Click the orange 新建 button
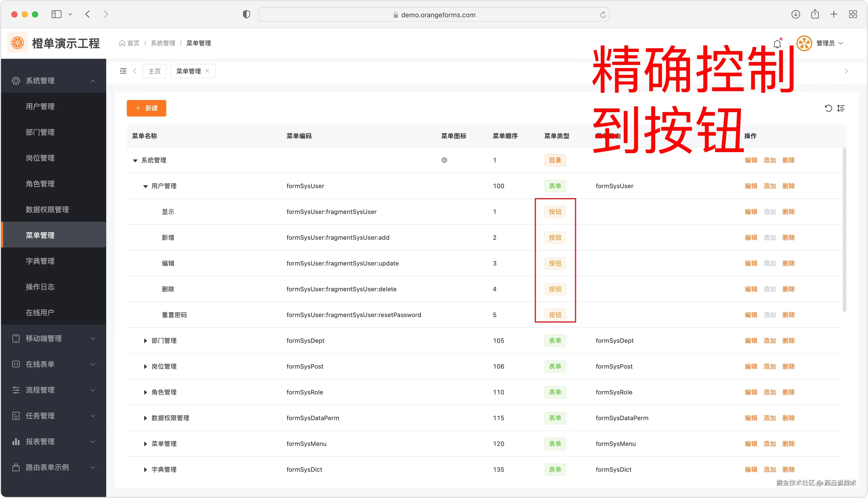This screenshot has width=868, height=498. [x=146, y=109]
